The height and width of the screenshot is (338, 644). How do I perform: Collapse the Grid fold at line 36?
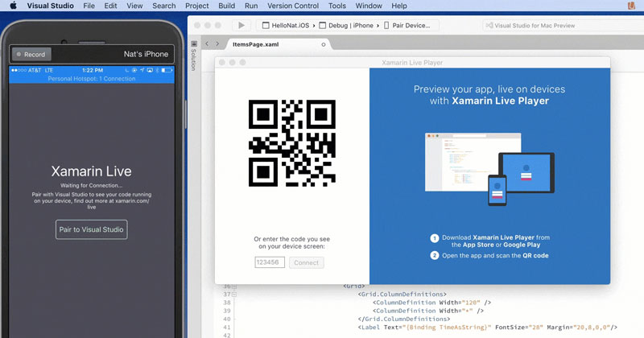coord(235,285)
